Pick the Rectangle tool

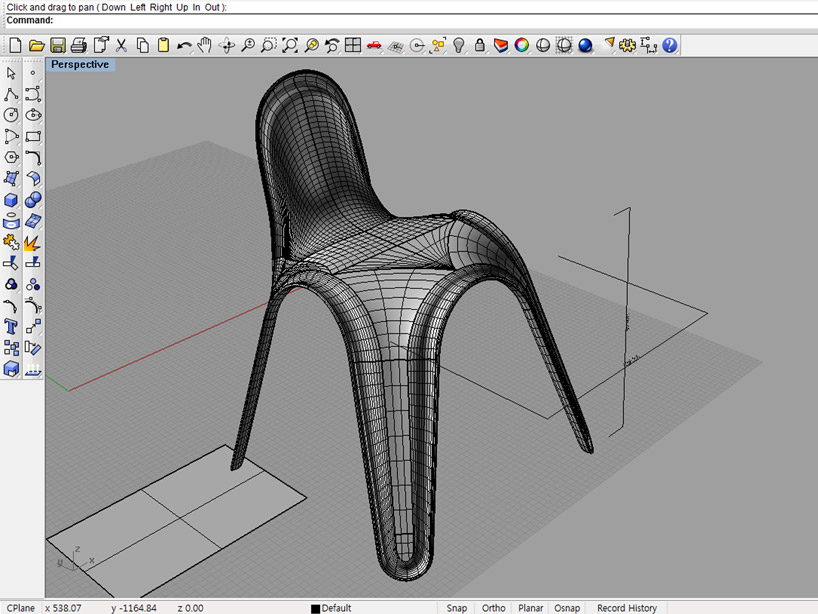33,137
